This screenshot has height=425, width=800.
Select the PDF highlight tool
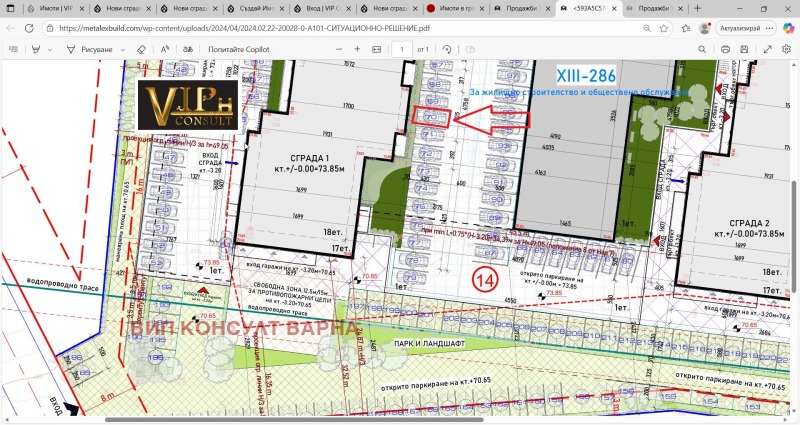point(37,48)
